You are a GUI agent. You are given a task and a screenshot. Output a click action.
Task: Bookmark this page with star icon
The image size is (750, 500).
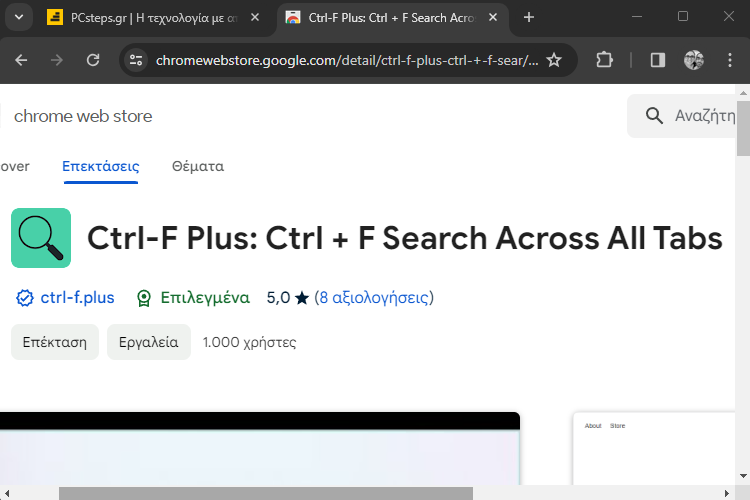pyautogui.click(x=554, y=60)
